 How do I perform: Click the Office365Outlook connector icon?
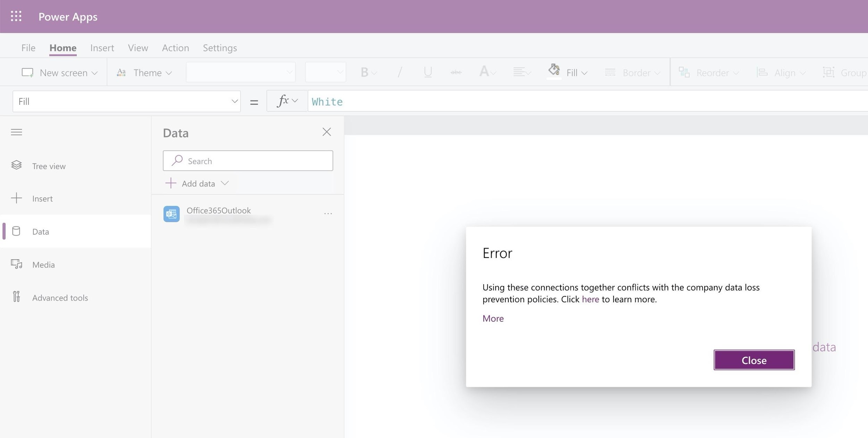[x=172, y=214]
